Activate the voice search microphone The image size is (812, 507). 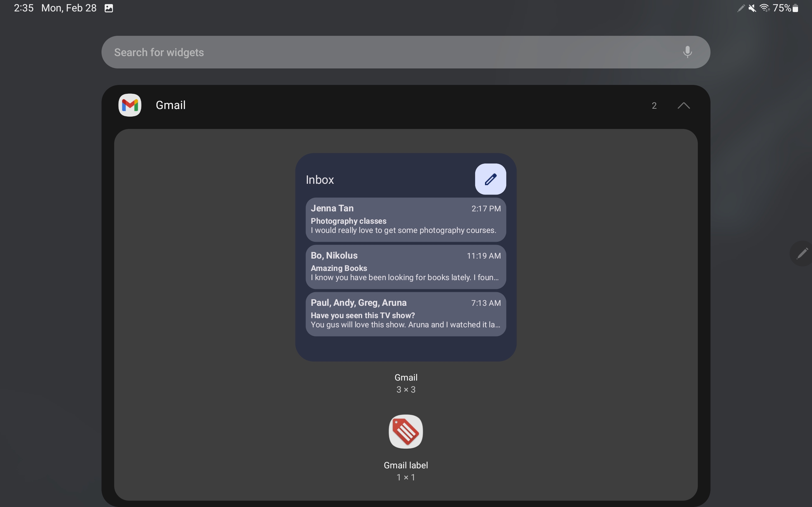coord(688,52)
